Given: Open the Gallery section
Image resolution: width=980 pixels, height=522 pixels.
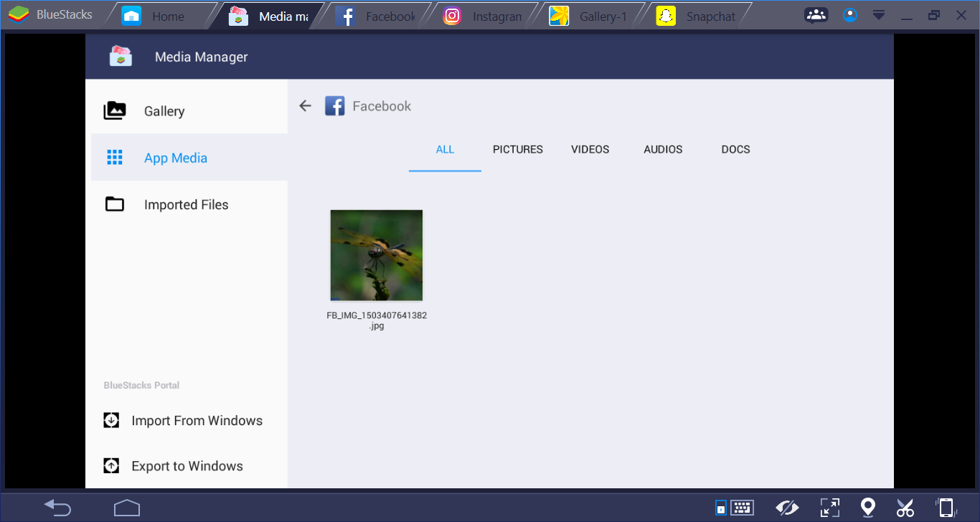Looking at the screenshot, I should 189,111.
